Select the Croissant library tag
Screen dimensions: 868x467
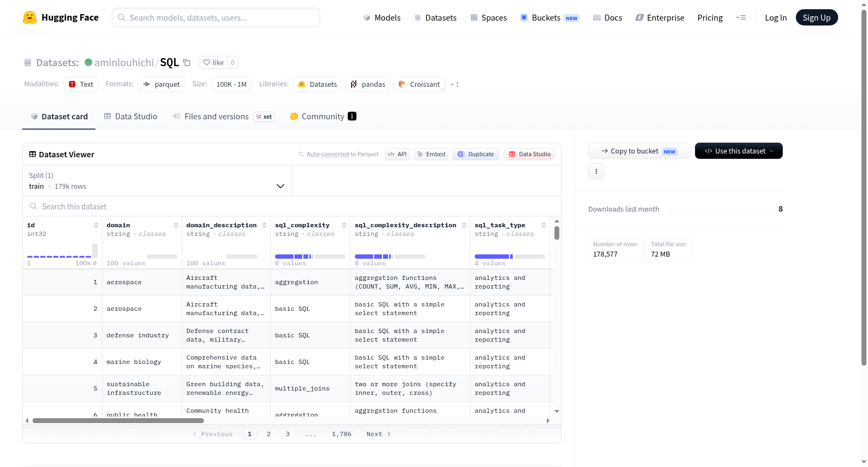click(419, 84)
